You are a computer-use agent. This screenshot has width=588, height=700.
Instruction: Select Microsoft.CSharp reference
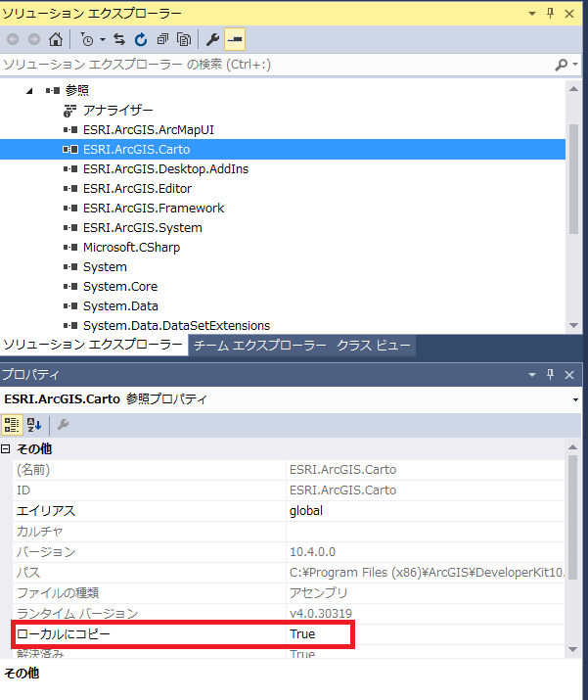(x=132, y=248)
